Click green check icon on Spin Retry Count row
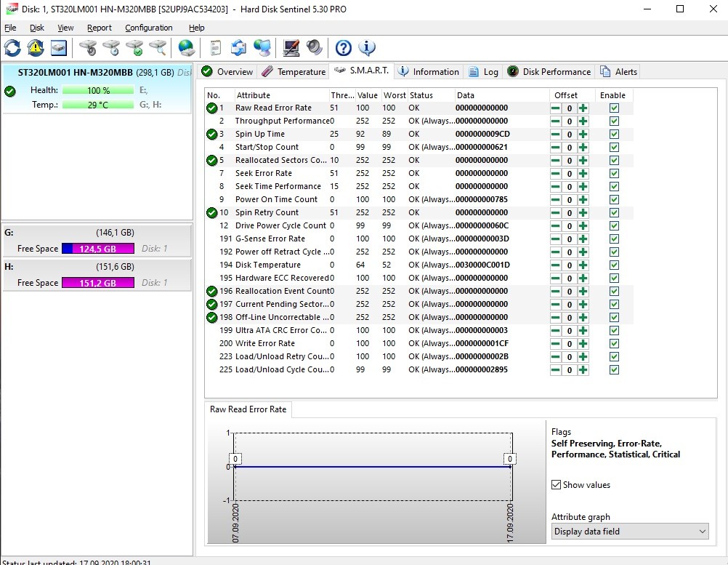 [211, 213]
